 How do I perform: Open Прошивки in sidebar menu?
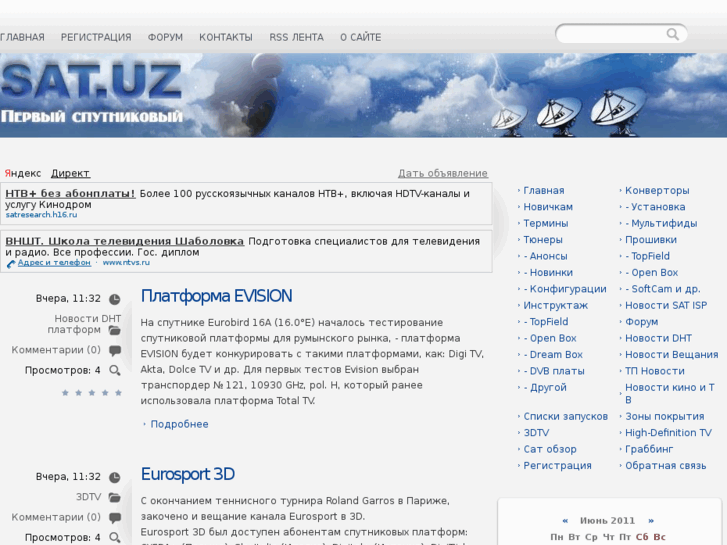click(651, 240)
